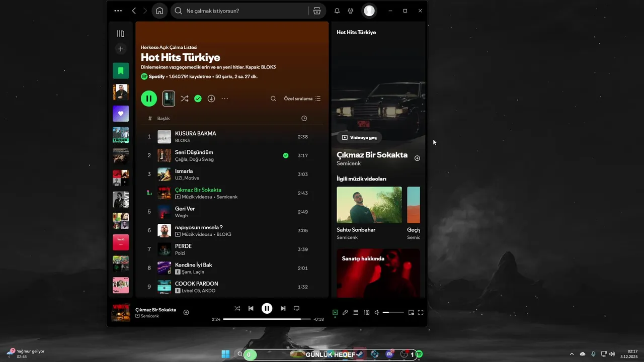Adjust the volume slider
Screen dimensions: 644x362
click(393, 313)
